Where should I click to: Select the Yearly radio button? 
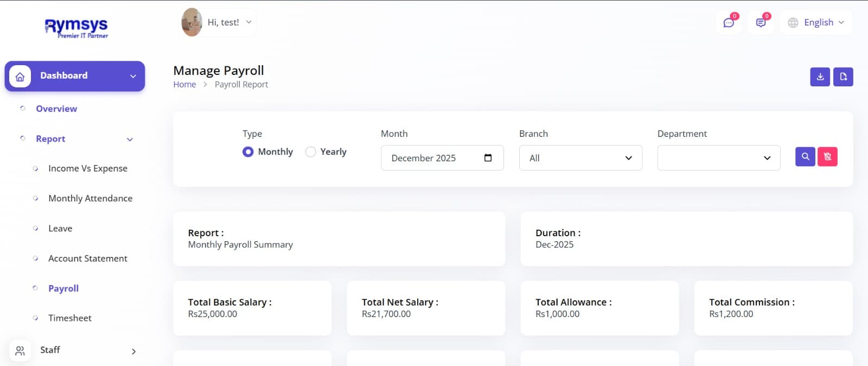tap(310, 152)
